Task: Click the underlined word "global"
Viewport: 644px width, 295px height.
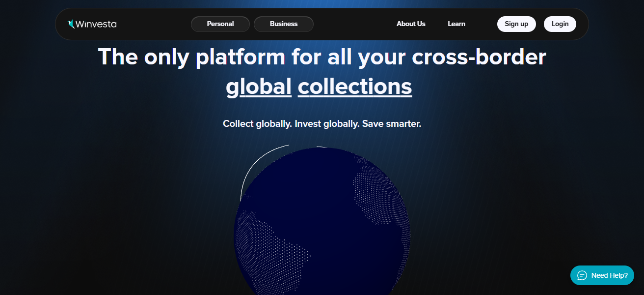Action: click(x=259, y=87)
